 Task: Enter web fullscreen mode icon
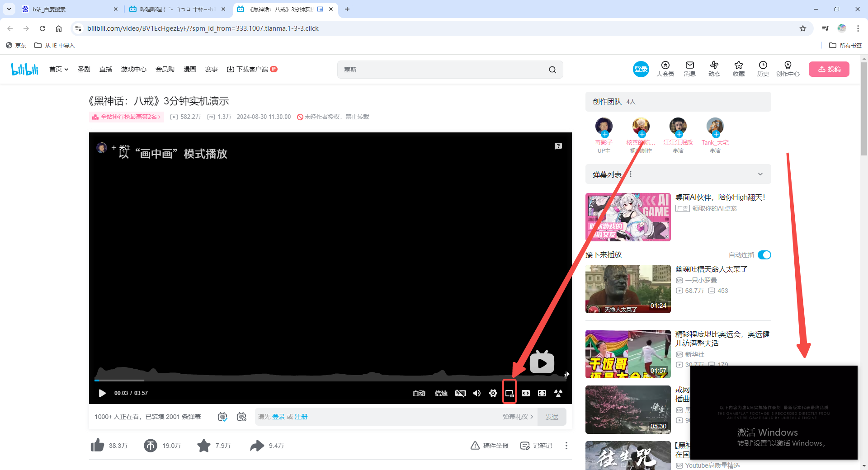[542, 393]
